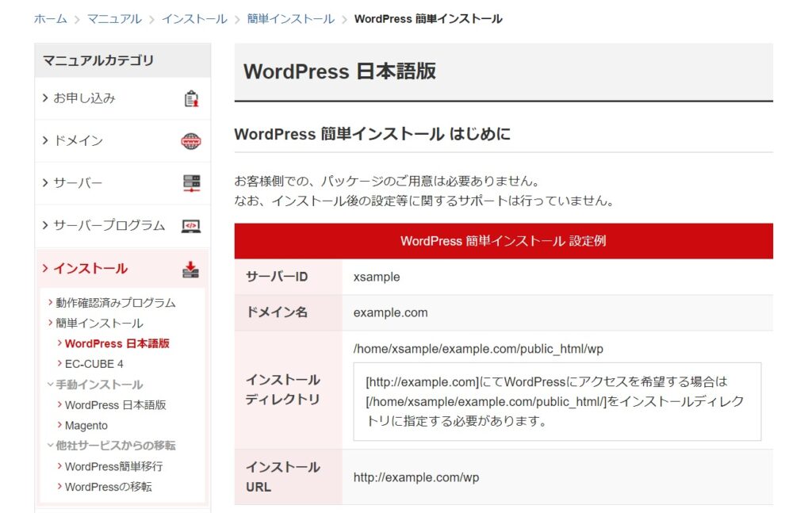Open EC-CUBE 4 in the sidebar
The height and width of the screenshot is (513, 812).
(x=94, y=364)
